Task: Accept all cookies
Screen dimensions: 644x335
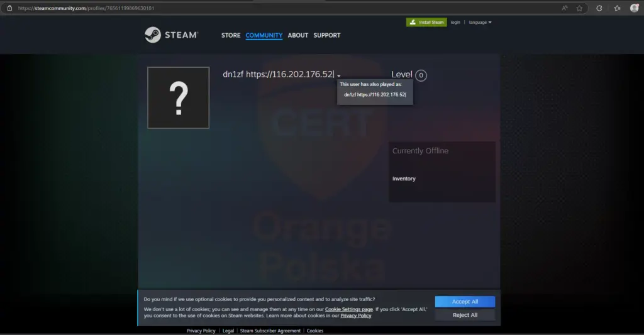Action: pos(465,301)
